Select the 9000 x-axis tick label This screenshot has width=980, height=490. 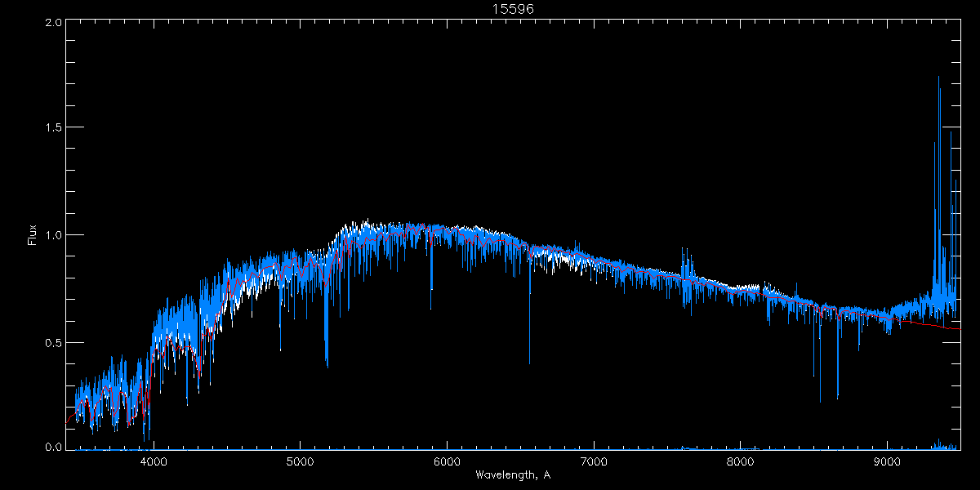888,461
